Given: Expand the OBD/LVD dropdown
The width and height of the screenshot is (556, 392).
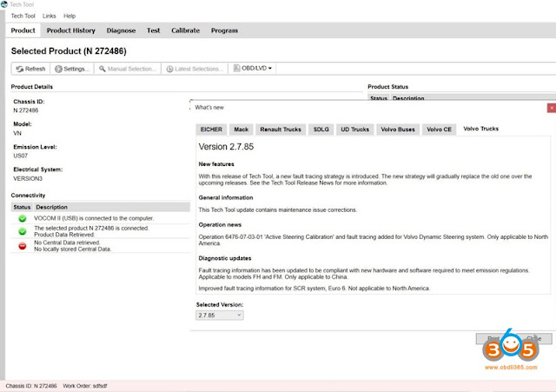Looking at the screenshot, I should pyautogui.click(x=253, y=68).
